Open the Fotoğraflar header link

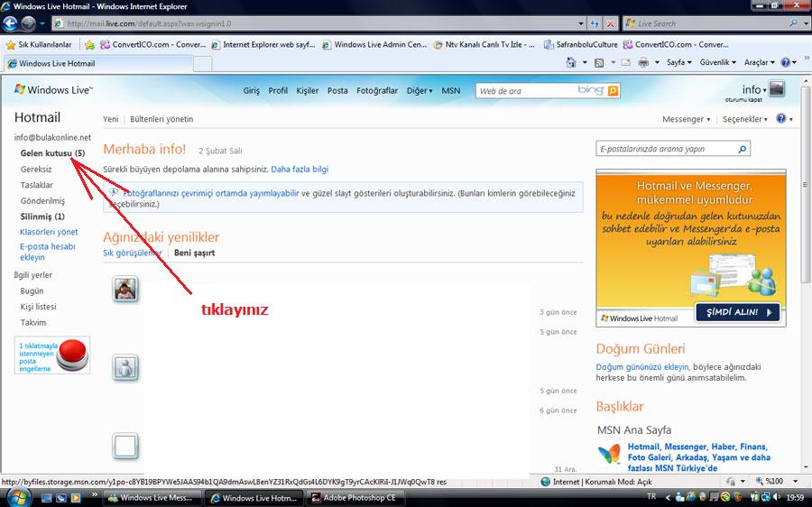tap(377, 90)
